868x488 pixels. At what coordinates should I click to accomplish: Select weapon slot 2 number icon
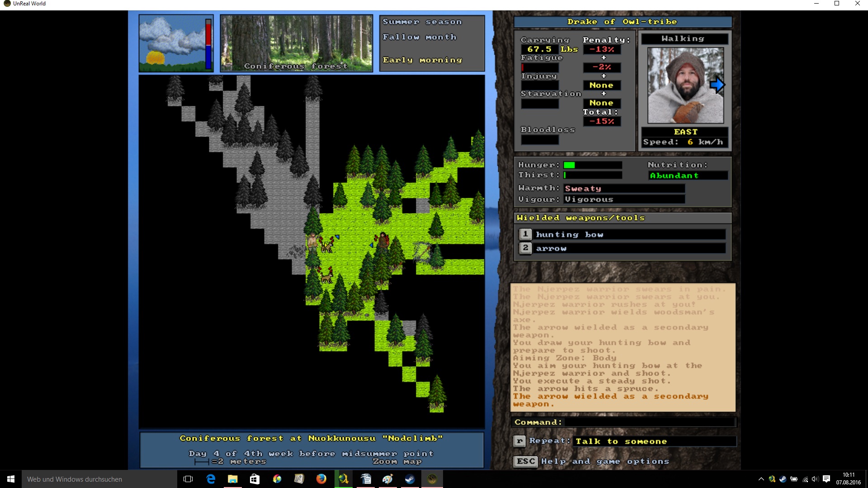tap(525, 248)
